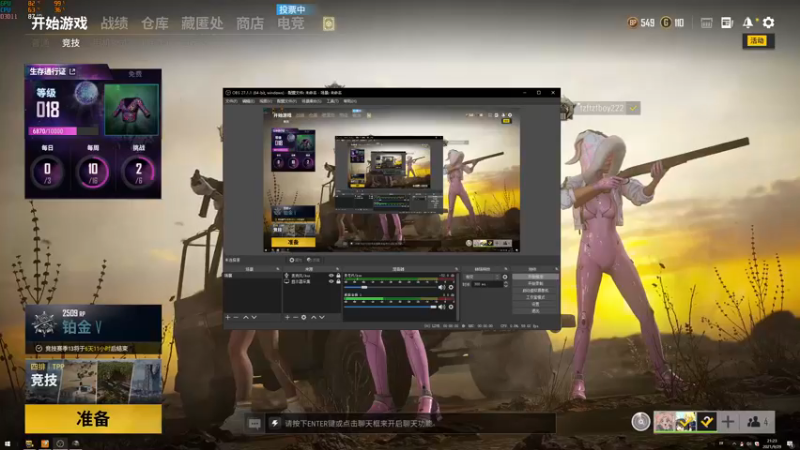Toggle lock on first OBS source

coord(338,276)
